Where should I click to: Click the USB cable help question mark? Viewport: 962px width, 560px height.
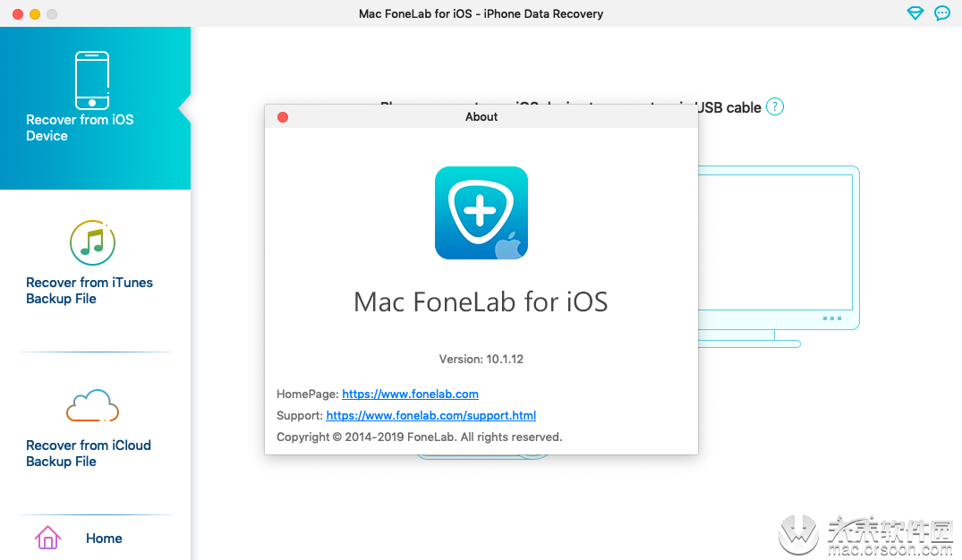(775, 106)
